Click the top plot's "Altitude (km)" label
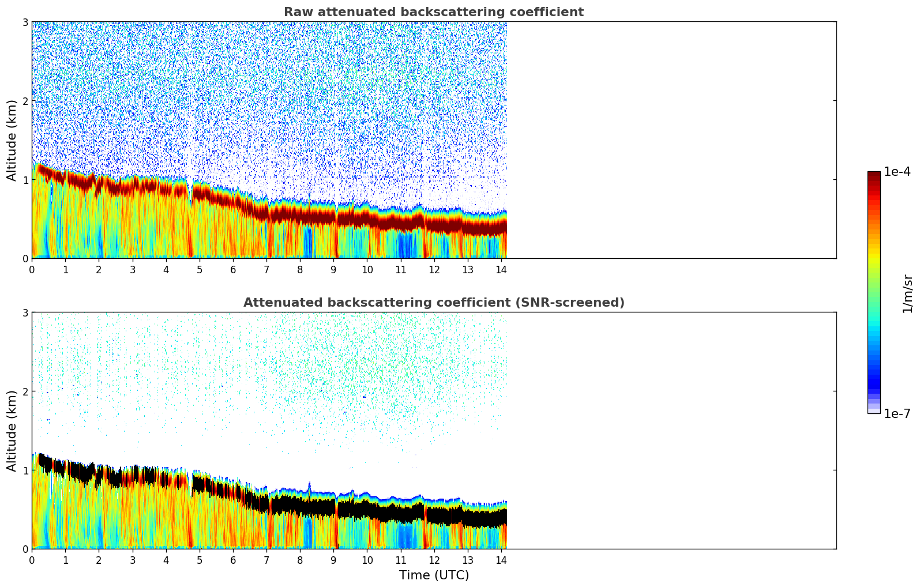 click(12, 140)
